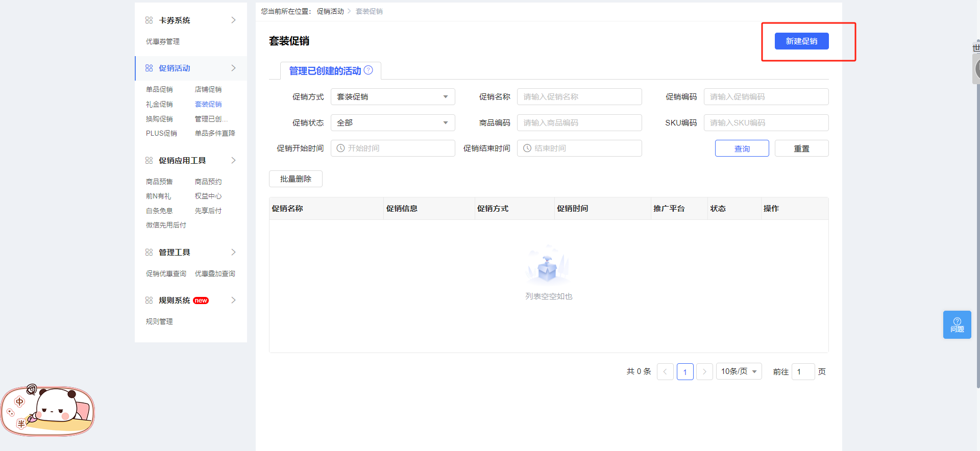Open the blue 问题 help widget
The image size is (980, 451).
[x=957, y=324]
